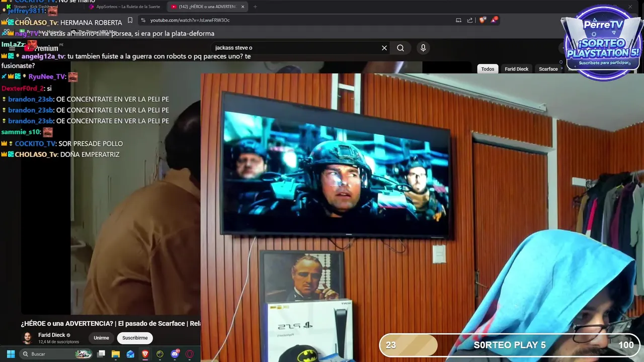Open File Explorer from the taskbar

116,354
